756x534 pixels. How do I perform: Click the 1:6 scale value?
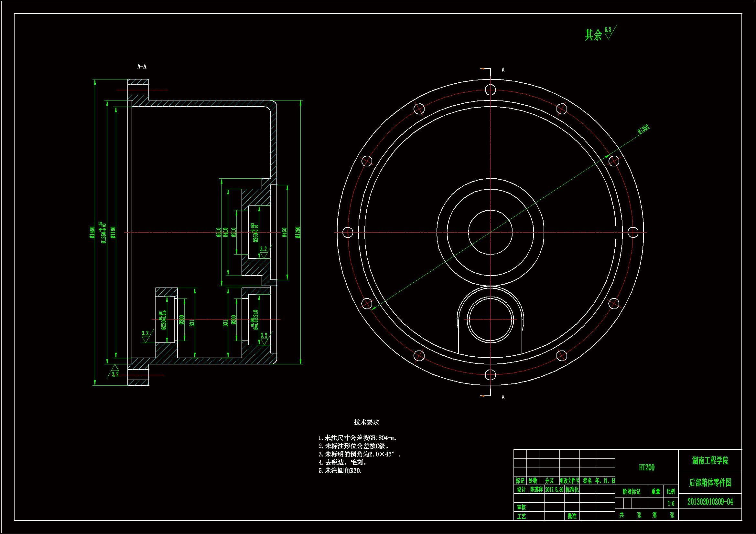(671, 504)
